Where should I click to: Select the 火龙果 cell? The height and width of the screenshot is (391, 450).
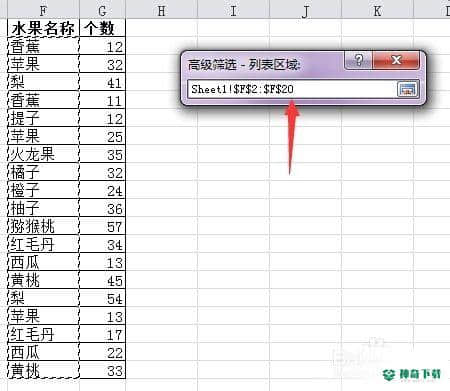[x=43, y=154]
